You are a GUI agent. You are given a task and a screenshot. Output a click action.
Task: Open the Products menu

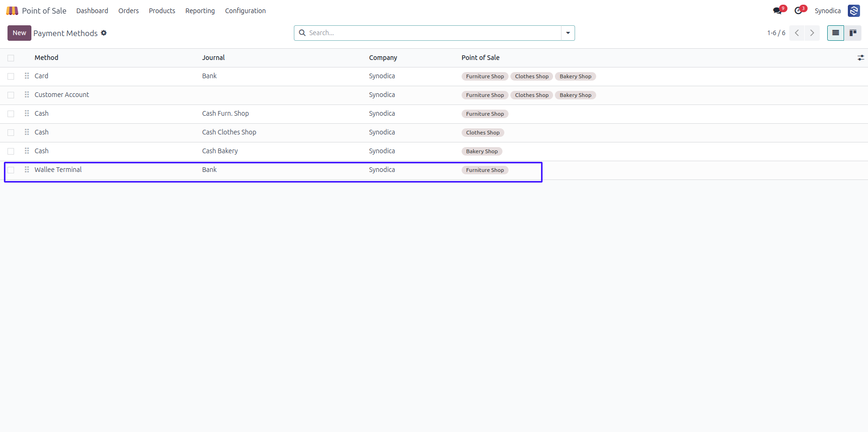tap(162, 11)
